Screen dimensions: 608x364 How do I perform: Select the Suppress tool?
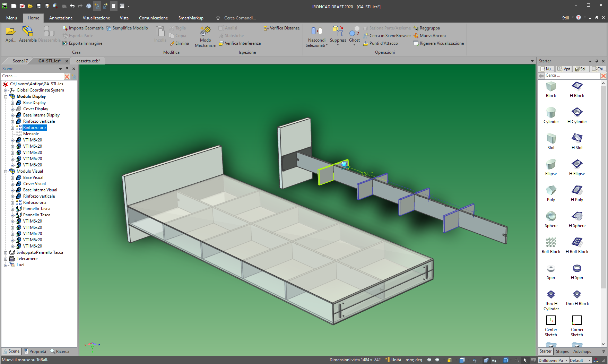click(338, 32)
